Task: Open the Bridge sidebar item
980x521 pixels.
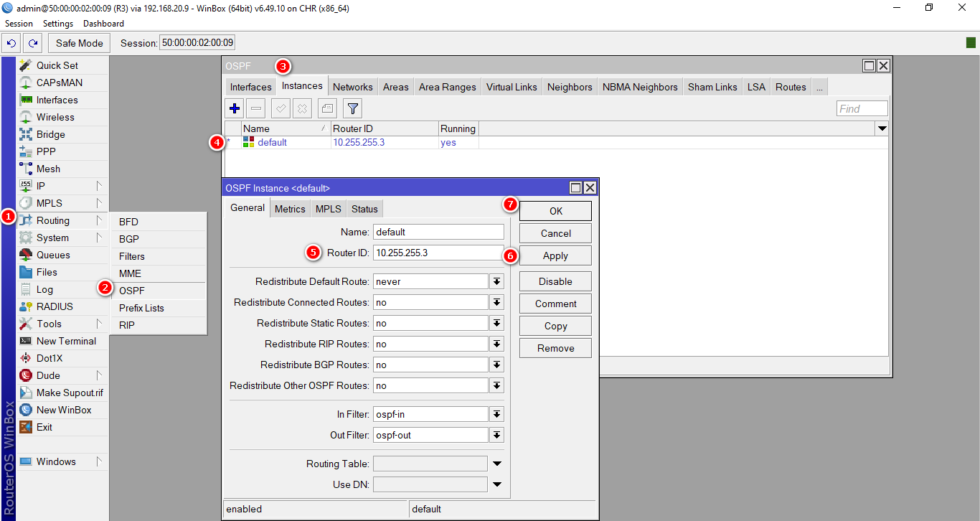Action: coord(50,134)
